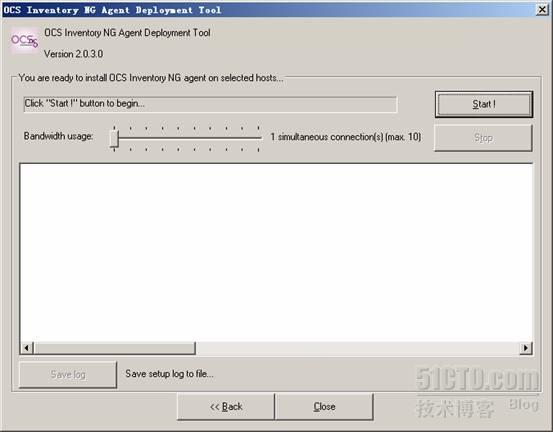
Task: Close the dialog with title bar X
Action: click(542, 10)
